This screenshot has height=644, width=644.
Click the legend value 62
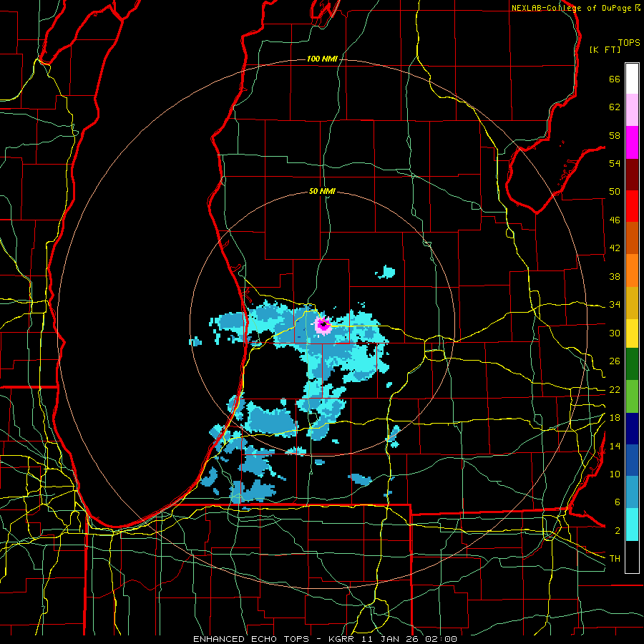pos(615,107)
